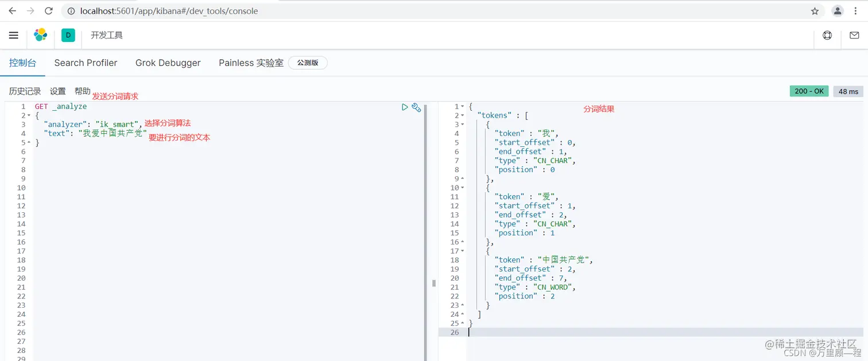
Task: Click the Elastic Kibana logo
Action: click(x=40, y=35)
